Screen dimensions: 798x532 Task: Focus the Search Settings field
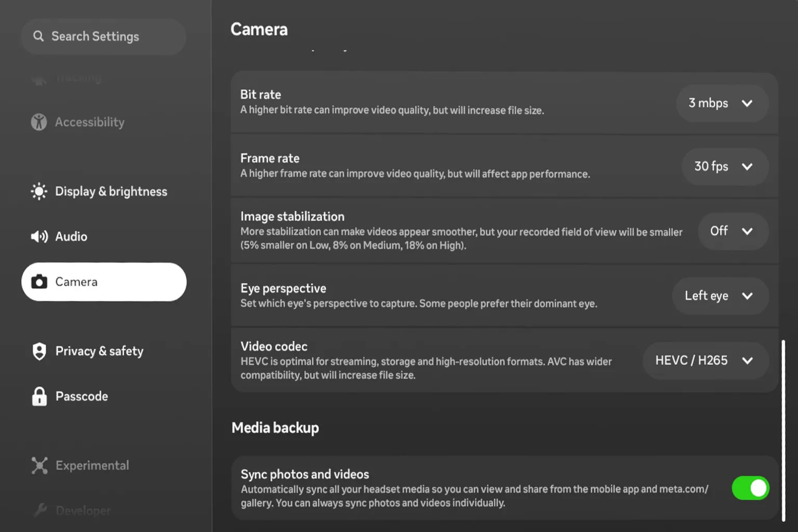(x=104, y=36)
